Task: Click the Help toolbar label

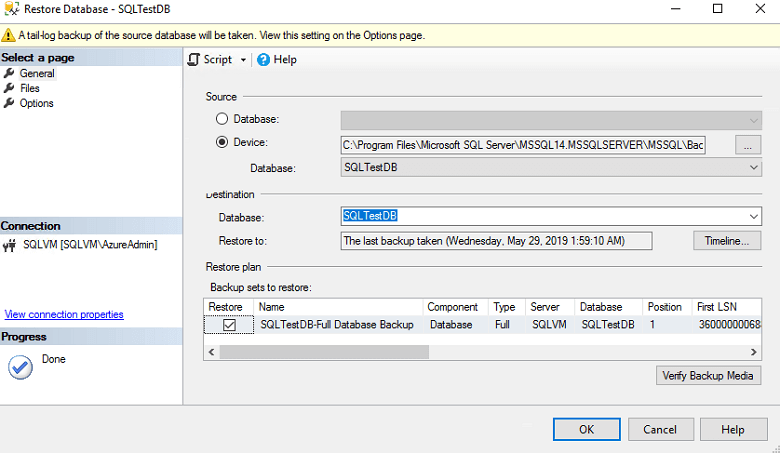Action: (285, 60)
